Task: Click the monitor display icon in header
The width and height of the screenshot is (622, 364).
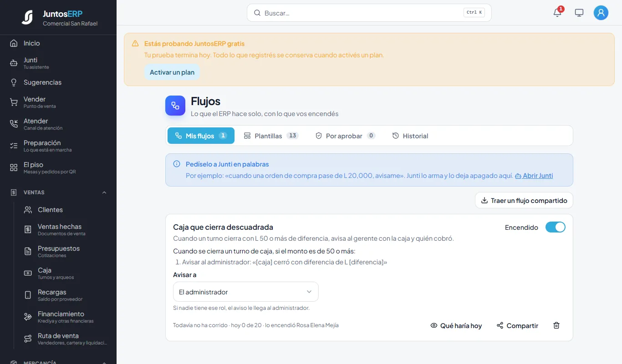Action: tap(579, 13)
